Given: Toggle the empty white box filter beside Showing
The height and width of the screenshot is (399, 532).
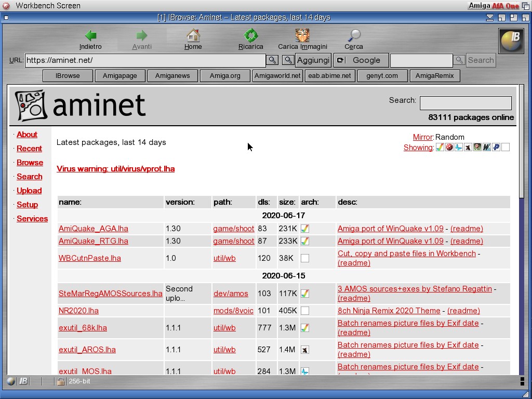Looking at the screenshot, I should 506,148.
